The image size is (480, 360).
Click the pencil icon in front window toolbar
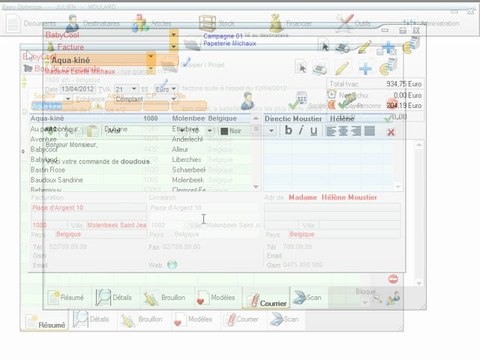click(x=364, y=47)
